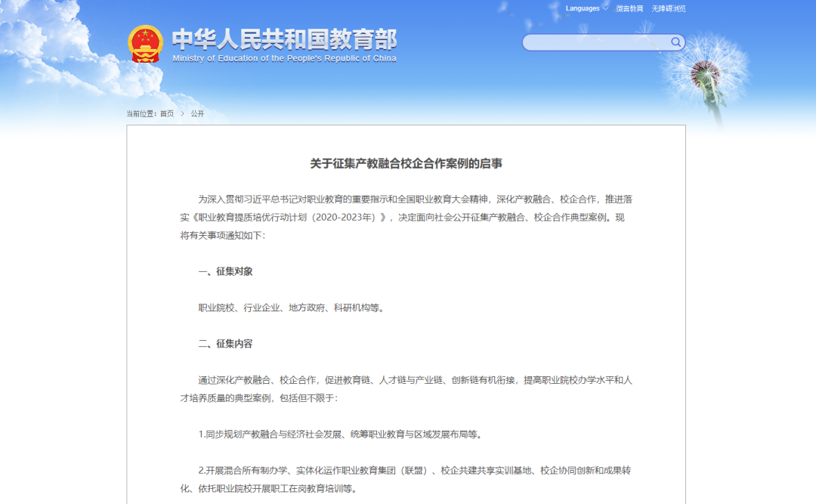Click the breadcrumb arrow after 首页

(182, 114)
